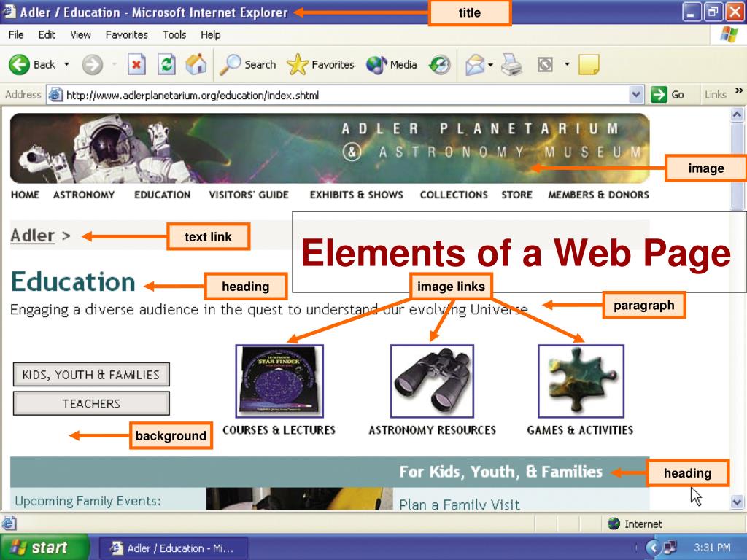Click the vertical scrollbar thumb

(737, 166)
